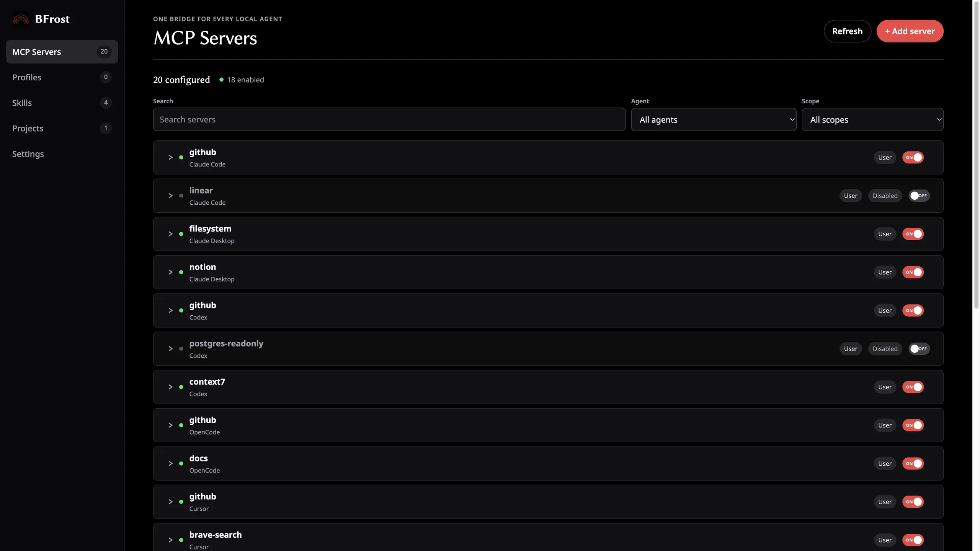
Task: Turn off the github Claude Code server toggle
Action: (913, 158)
